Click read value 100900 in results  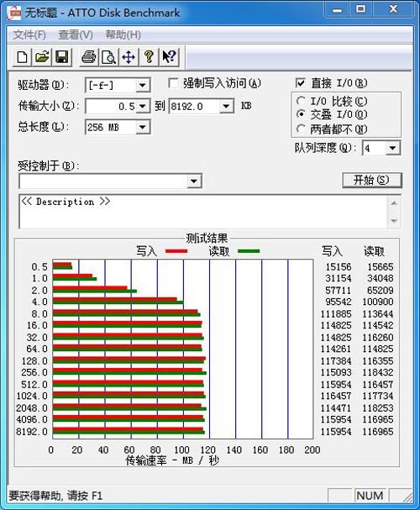[378, 302]
